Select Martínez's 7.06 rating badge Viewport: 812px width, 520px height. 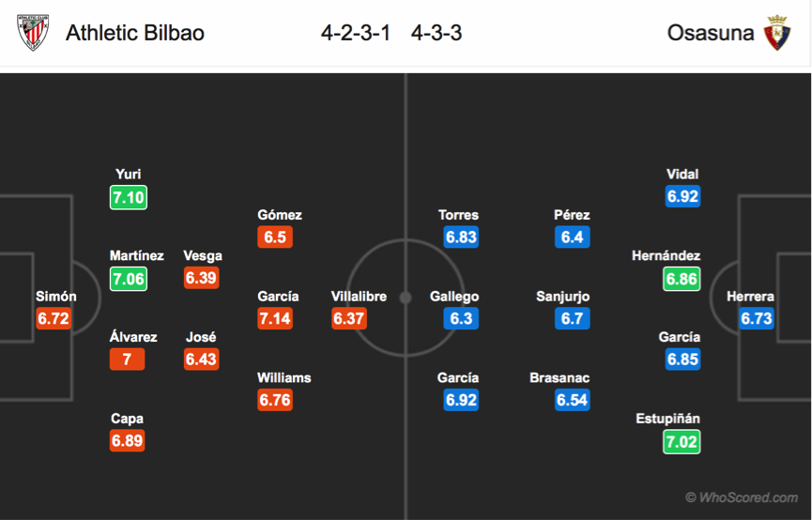click(x=129, y=279)
